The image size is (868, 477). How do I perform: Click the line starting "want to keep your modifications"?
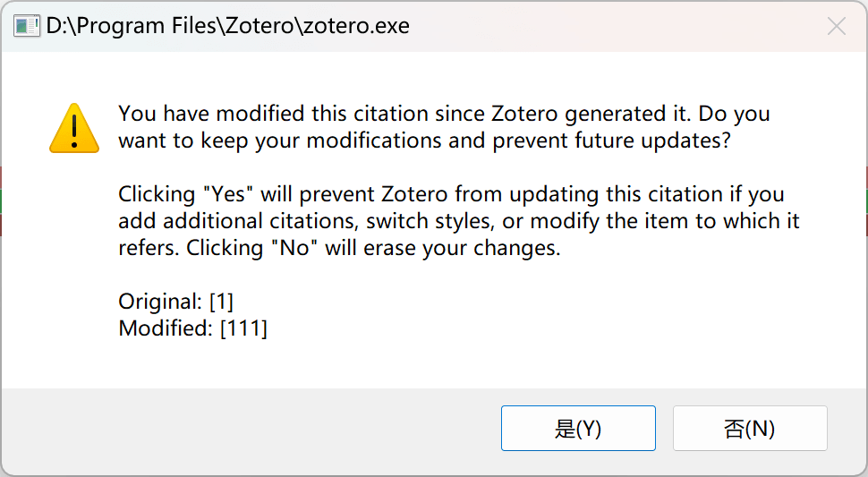pos(424,141)
